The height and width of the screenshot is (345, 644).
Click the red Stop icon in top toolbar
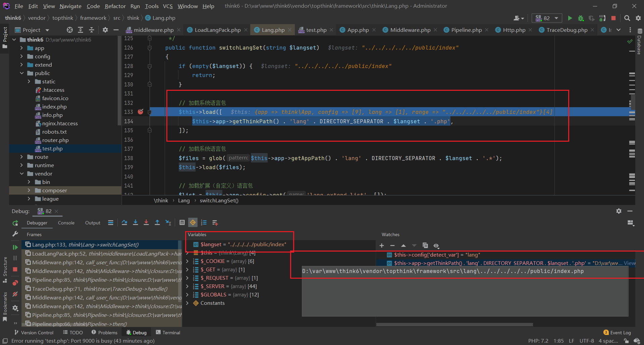(x=613, y=18)
